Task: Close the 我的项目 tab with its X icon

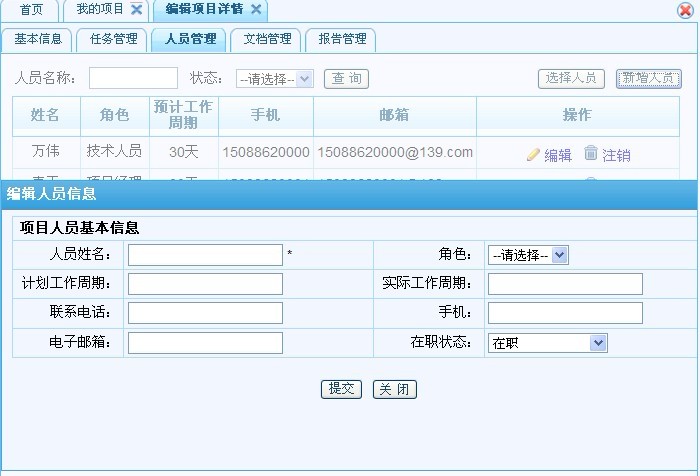Action: (136, 9)
